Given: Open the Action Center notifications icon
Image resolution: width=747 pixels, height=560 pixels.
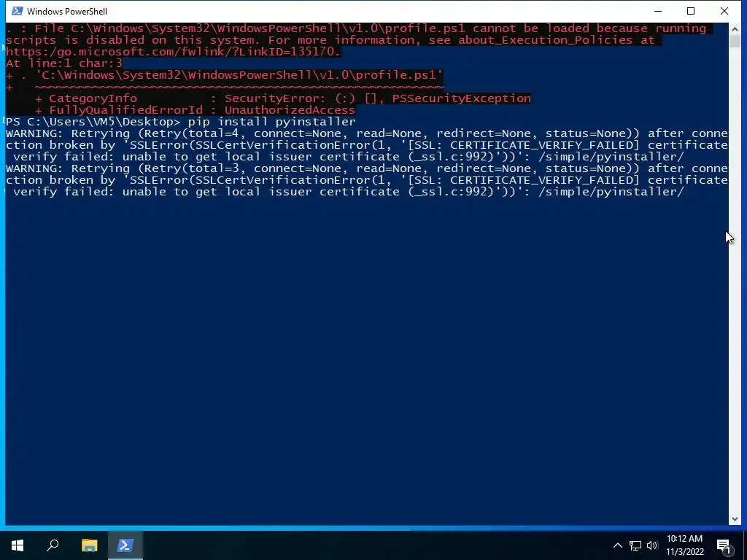Looking at the screenshot, I should point(724,545).
